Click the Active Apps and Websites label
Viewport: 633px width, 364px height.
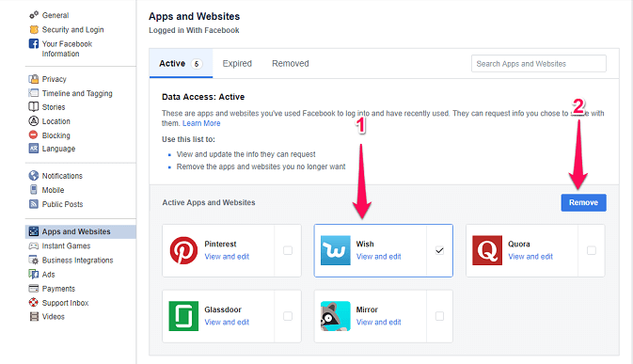tap(209, 202)
